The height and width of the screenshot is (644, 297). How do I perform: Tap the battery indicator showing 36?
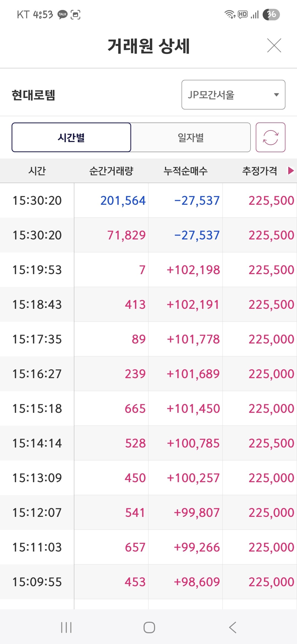point(271,14)
